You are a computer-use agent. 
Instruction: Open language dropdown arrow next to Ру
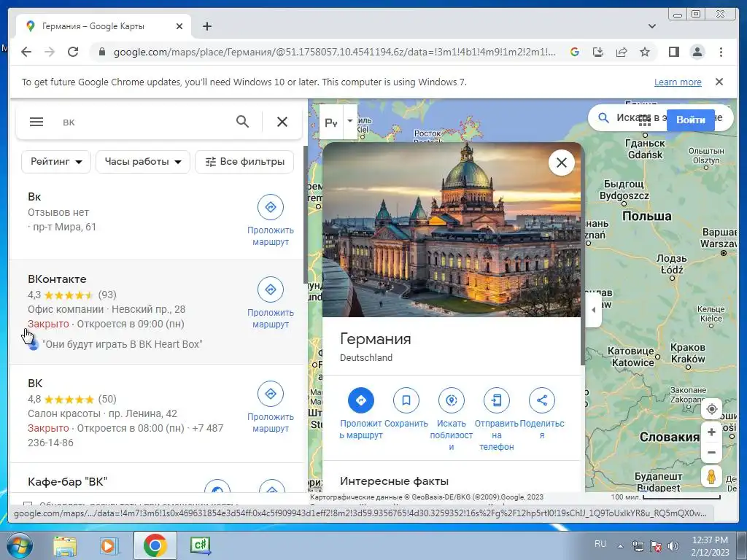coord(350,122)
